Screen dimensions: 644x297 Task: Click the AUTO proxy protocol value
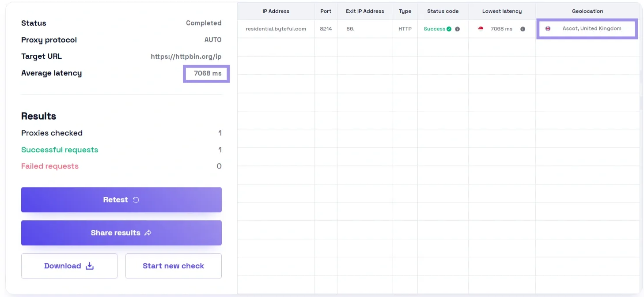(x=213, y=40)
